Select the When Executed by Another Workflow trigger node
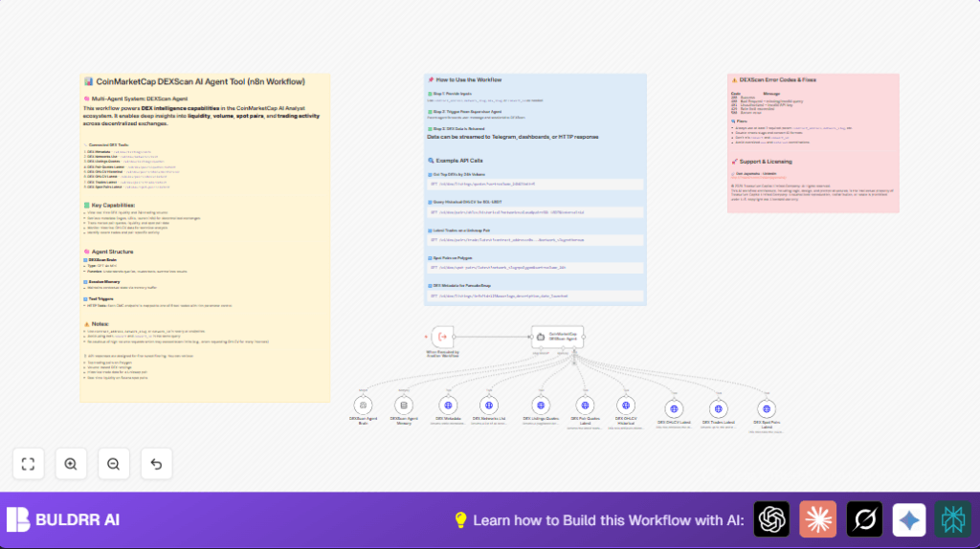The image size is (980, 549). pyautogui.click(x=442, y=337)
